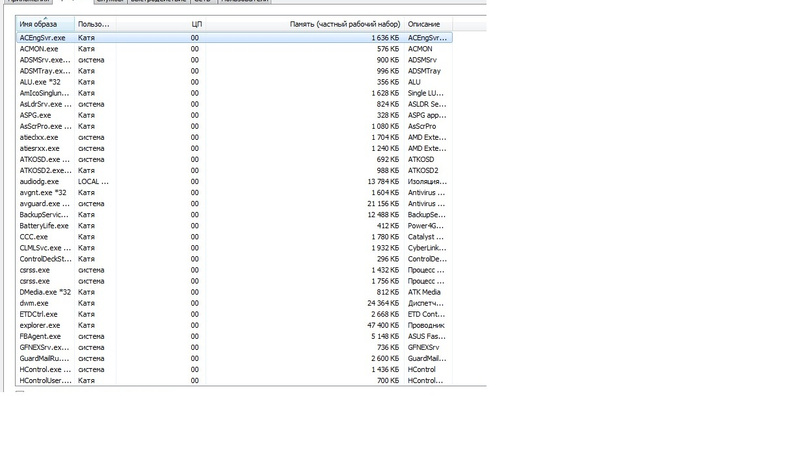
Task: Select the GFNEXSrv process entry
Action: [234, 347]
